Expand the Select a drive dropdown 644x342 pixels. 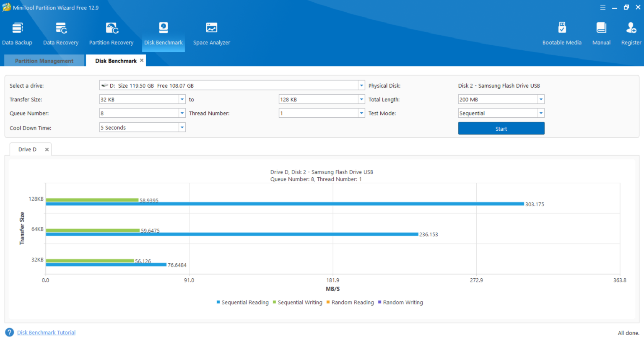(x=361, y=85)
